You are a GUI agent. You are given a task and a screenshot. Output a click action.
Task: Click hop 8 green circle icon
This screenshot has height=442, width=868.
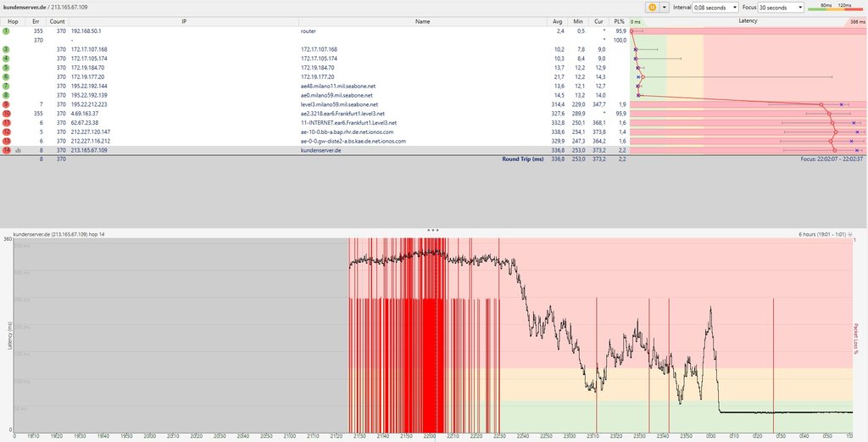pos(6,95)
